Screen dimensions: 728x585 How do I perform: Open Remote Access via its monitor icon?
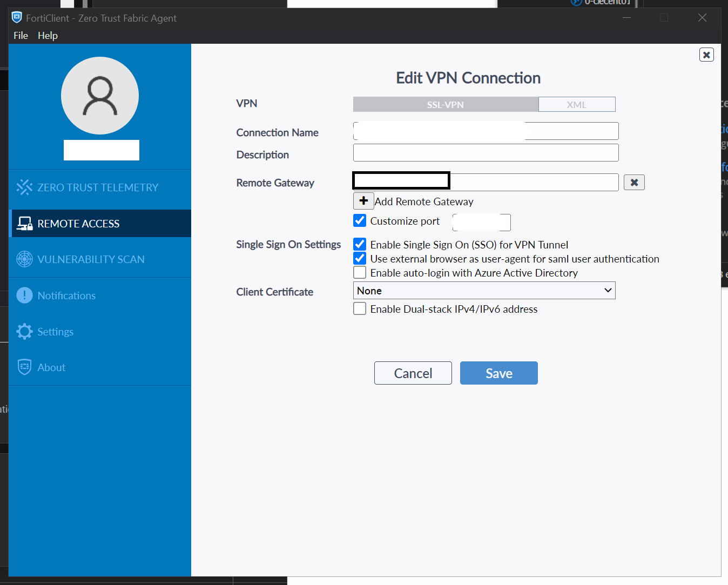tap(24, 224)
